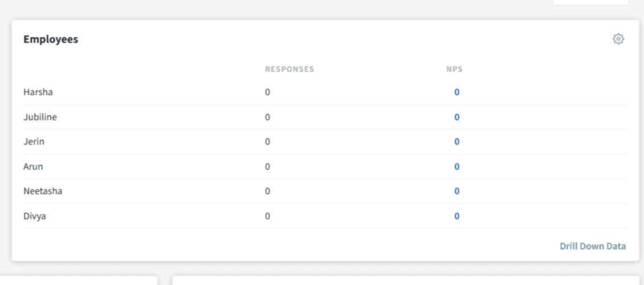
Task: Click the NPS column header
Action: pos(455,69)
